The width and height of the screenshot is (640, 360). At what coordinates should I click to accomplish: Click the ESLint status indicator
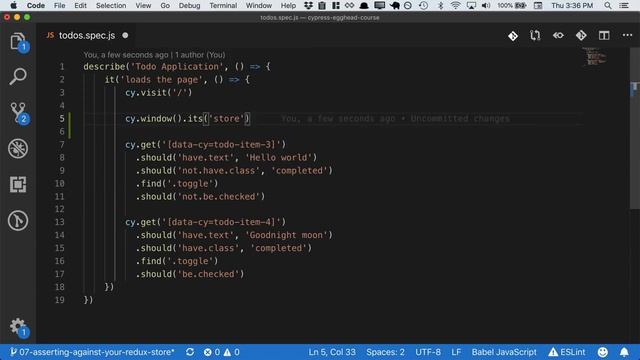tap(567, 352)
